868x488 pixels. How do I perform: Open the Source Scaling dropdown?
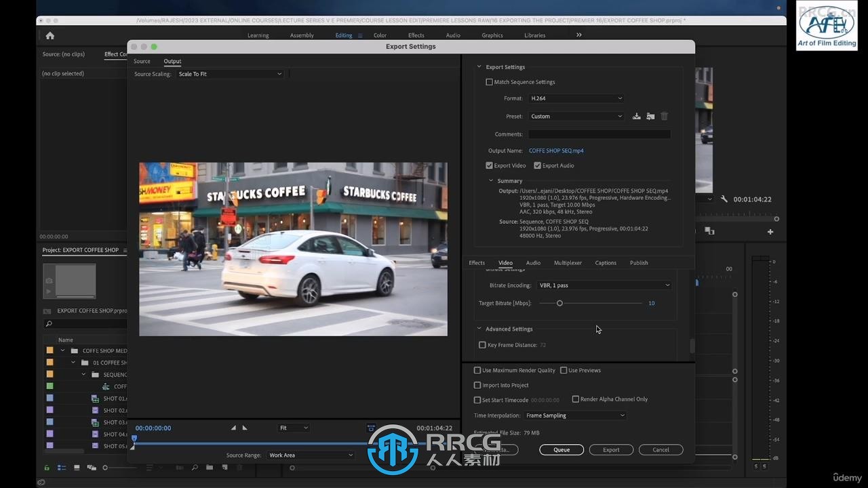[230, 74]
